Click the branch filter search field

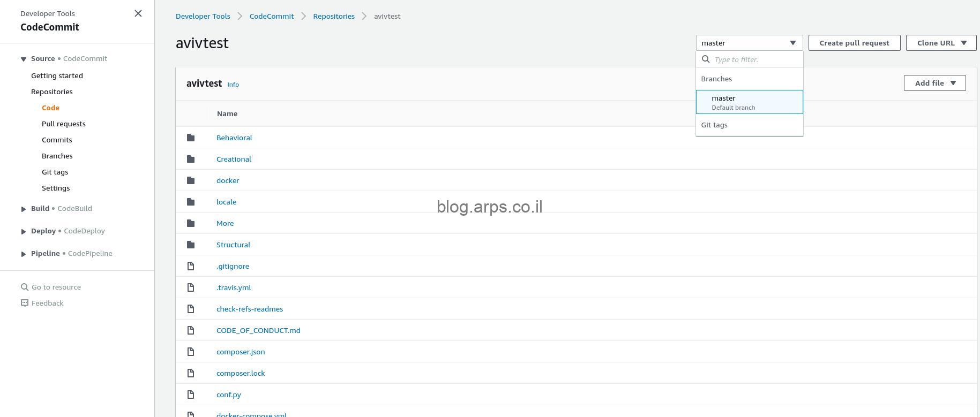coord(749,59)
